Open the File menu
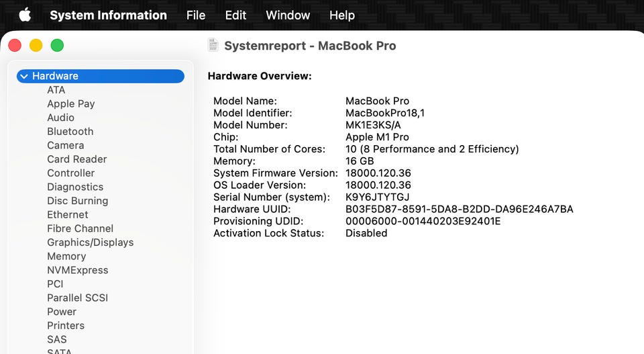Image resolution: width=644 pixels, height=354 pixels. pos(196,15)
